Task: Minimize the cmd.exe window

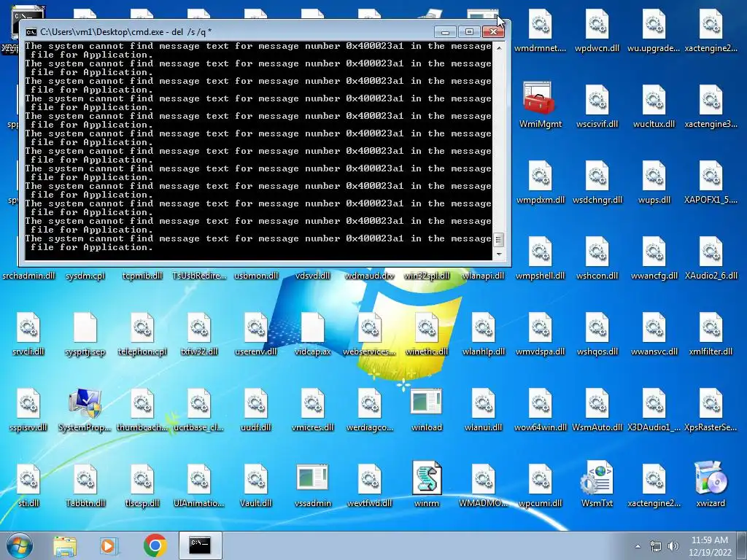Action: 446,32
